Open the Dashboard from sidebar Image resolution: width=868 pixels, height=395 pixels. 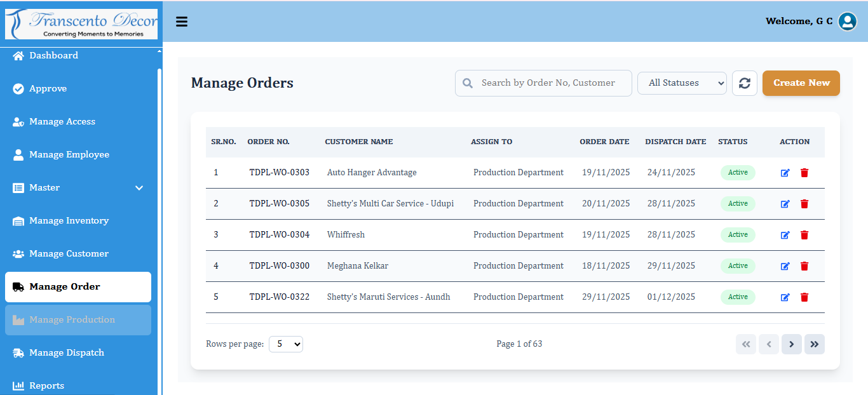click(x=53, y=56)
